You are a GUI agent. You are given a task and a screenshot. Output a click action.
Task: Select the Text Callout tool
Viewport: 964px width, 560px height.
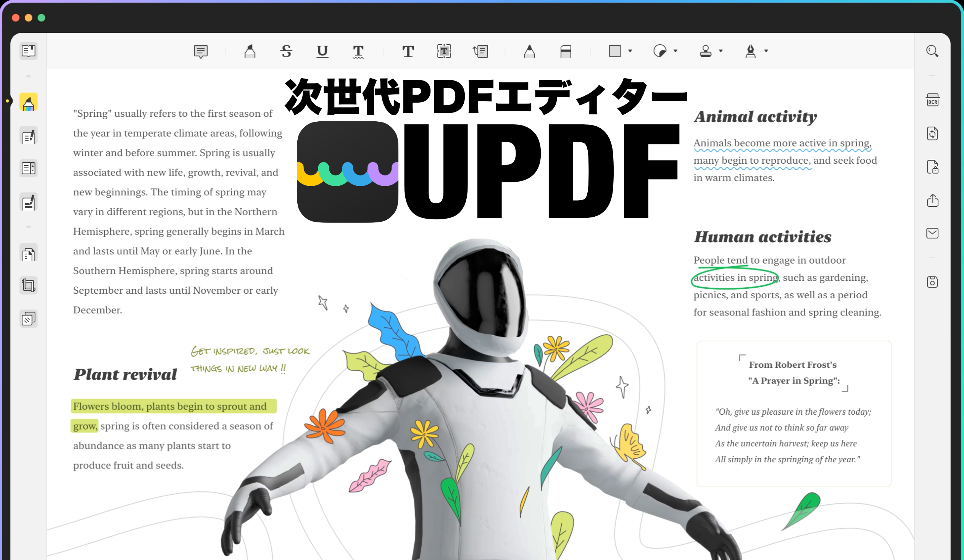[480, 51]
